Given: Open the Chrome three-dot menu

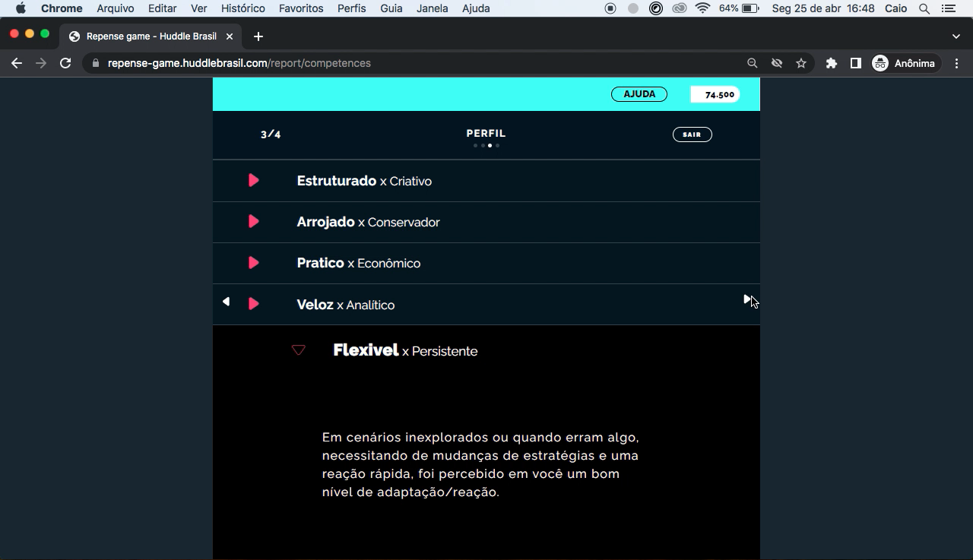Looking at the screenshot, I should tap(957, 63).
